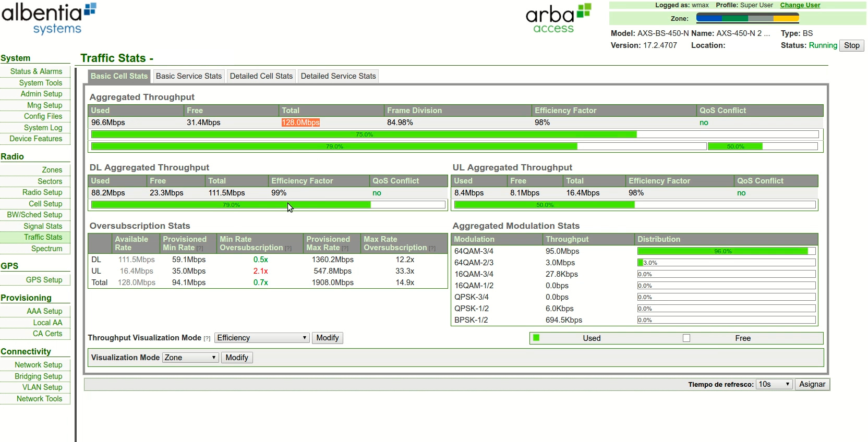The height and width of the screenshot is (442, 868).
Task: Click the Zone color bar in header
Action: (x=748, y=18)
